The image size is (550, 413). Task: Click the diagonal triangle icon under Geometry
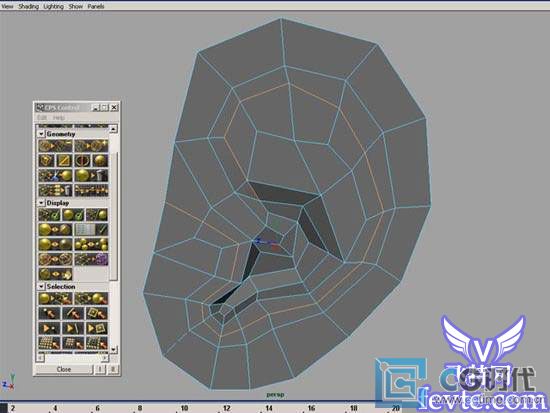pyautogui.click(x=64, y=161)
